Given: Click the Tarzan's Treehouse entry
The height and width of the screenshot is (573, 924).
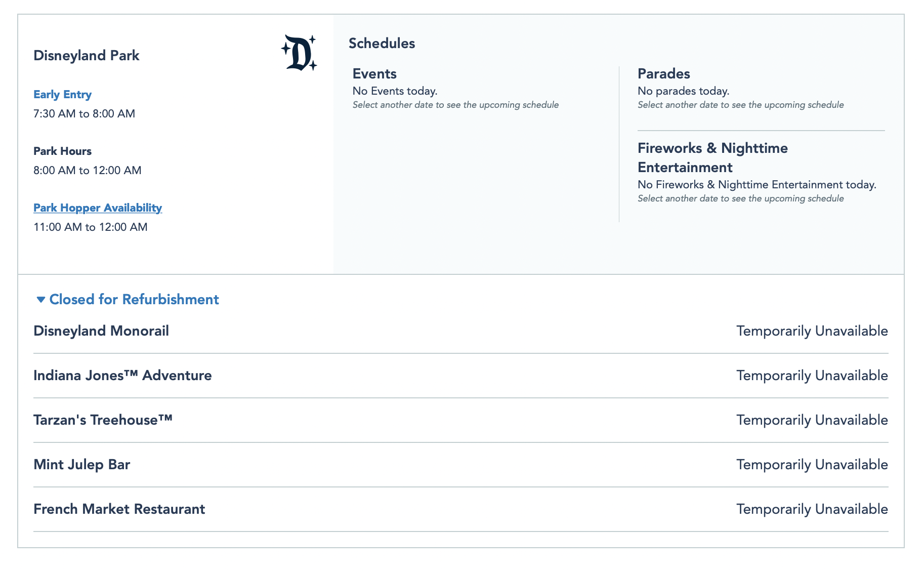Looking at the screenshot, I should pyautogui.click(x=103, y=420).
